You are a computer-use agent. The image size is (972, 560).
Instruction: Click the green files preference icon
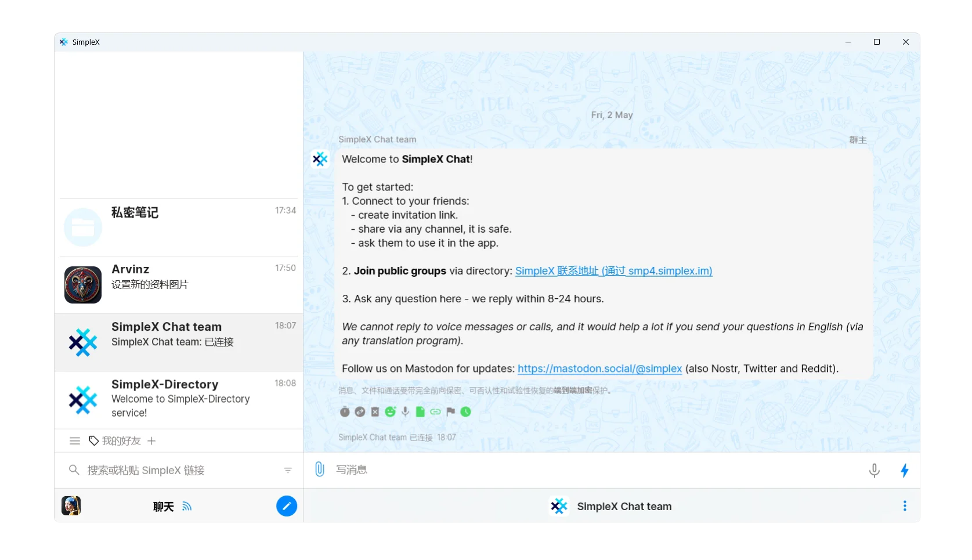tap(420, 411)
